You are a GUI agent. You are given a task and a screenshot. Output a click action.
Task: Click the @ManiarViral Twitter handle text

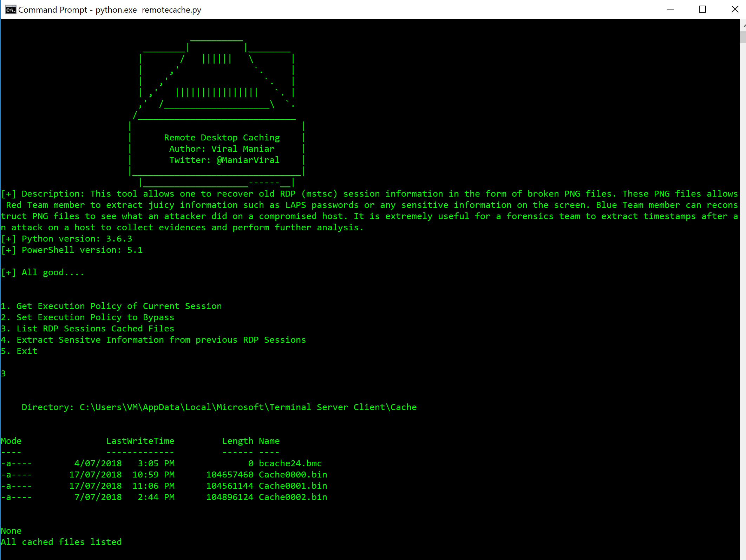pyautogui.click(x=248, y=160)
